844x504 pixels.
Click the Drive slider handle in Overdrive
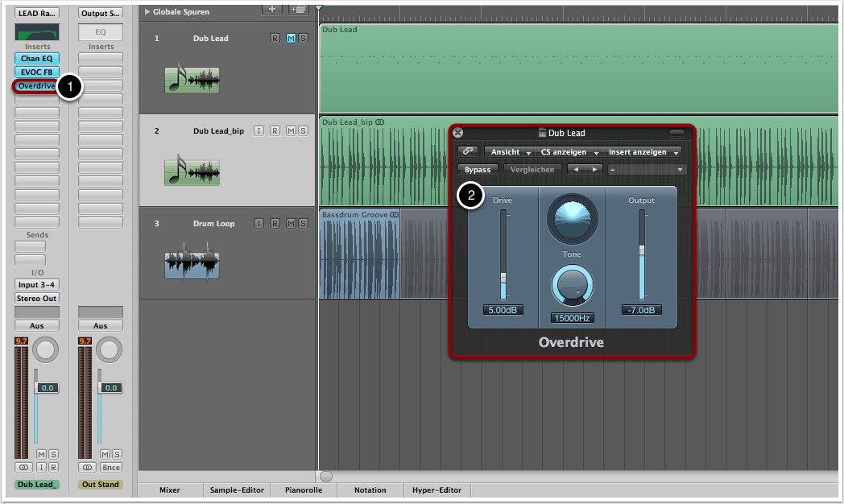503,279
